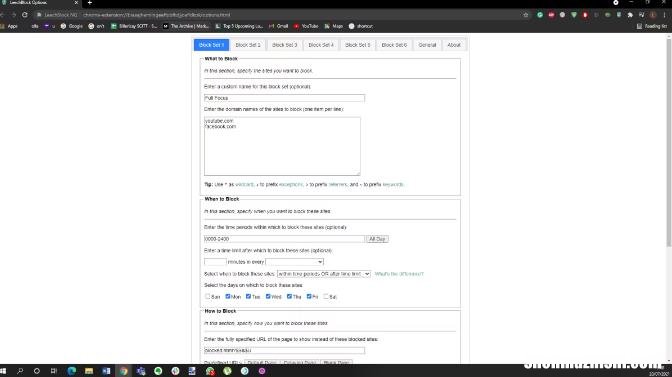The image size is (672, 377).
Task: Open the Gmail bookmark
Action: click(x=279, y=26)
